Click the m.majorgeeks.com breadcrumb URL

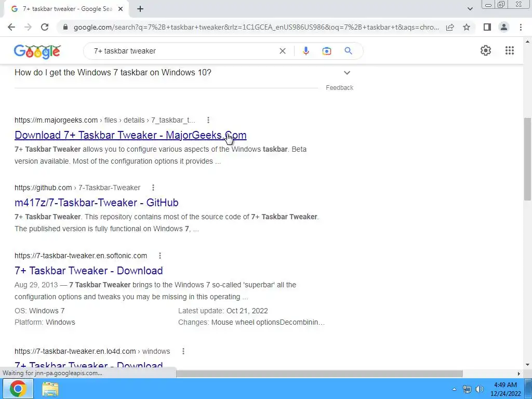click(x=105, y=120)
